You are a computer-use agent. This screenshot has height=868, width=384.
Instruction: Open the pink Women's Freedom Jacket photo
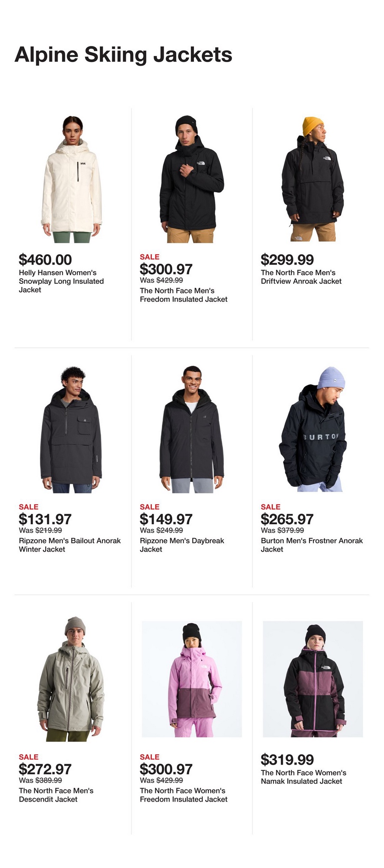(x=192, y=679)
